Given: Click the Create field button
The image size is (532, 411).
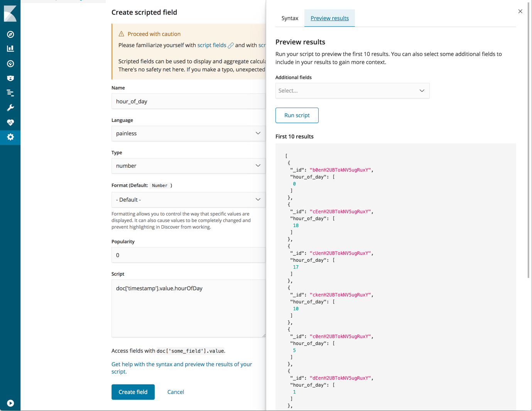Looking at the screenshot, I should pyautogui.click(x=133, y=392).
